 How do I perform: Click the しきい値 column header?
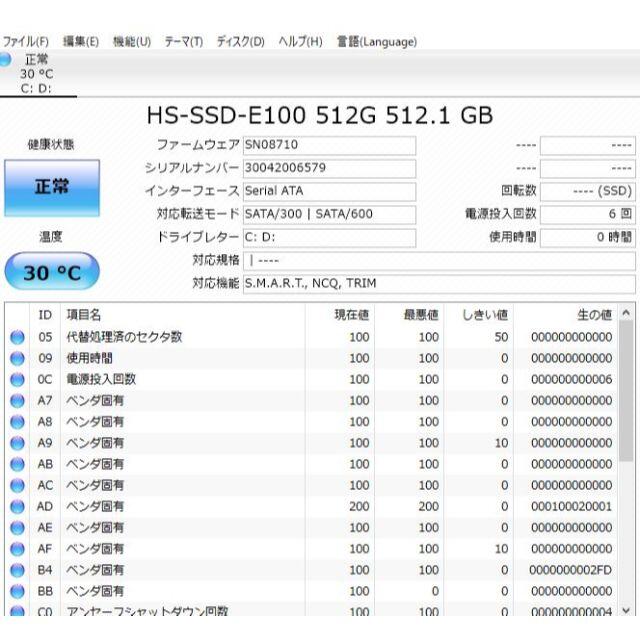click(478, 315)
